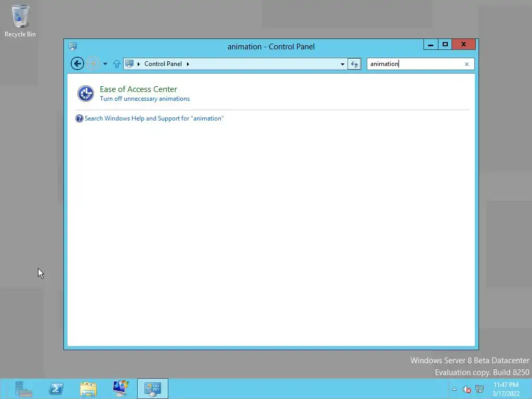Open the Ease of Access Center heading

click(138, 89)
